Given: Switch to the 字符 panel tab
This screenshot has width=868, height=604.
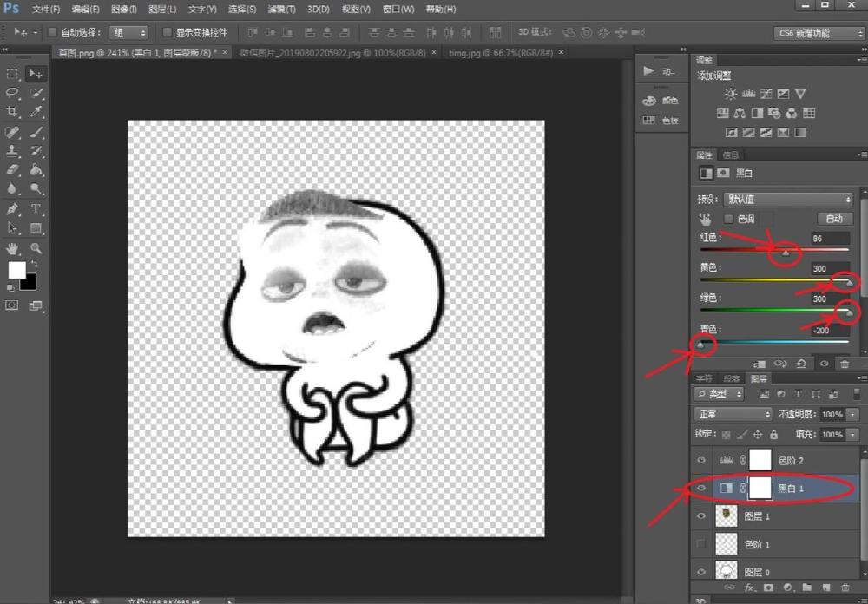Looking at the screenshot, I should [x=704, y=378].
